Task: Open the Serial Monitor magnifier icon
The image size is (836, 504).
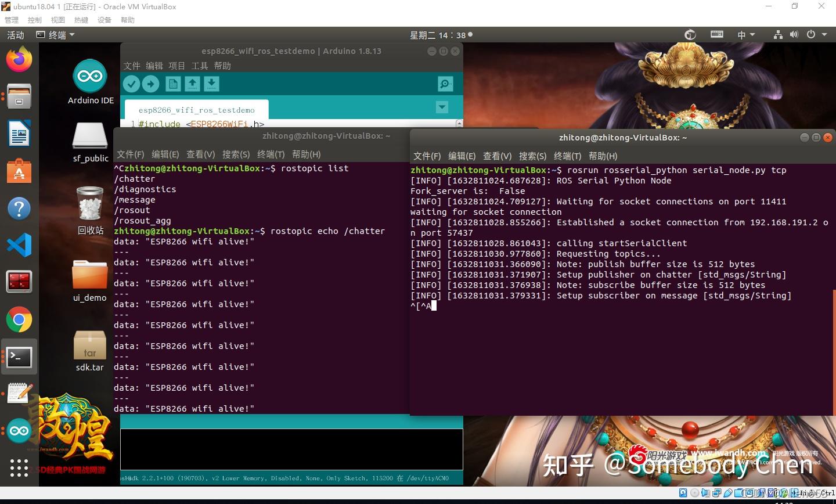Action: pos(445,84)
